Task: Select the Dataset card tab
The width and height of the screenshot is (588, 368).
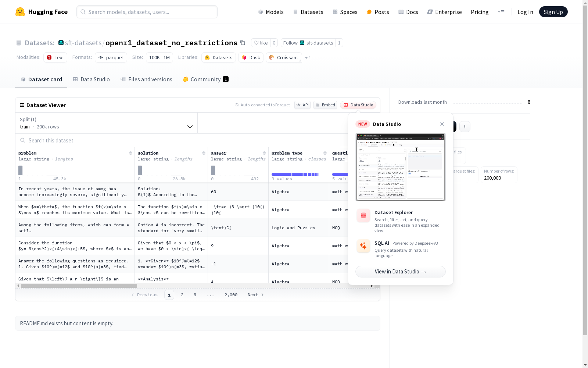Action: (41, 79)
